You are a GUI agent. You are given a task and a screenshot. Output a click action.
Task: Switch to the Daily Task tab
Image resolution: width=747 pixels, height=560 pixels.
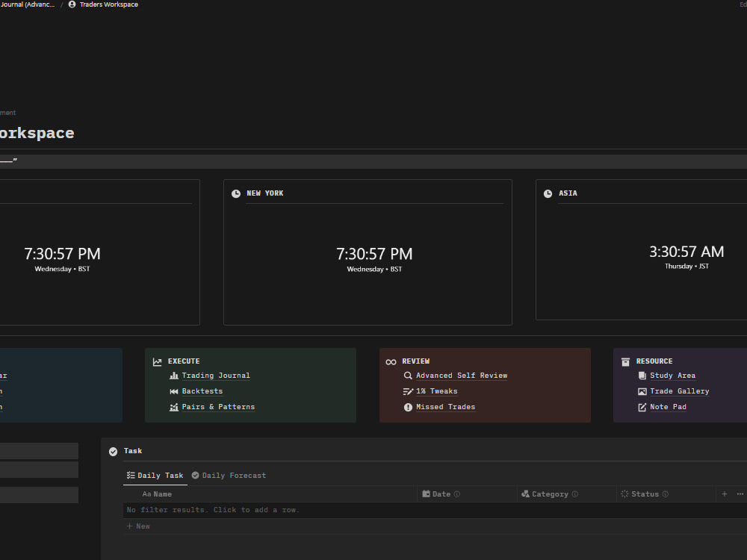155,476
